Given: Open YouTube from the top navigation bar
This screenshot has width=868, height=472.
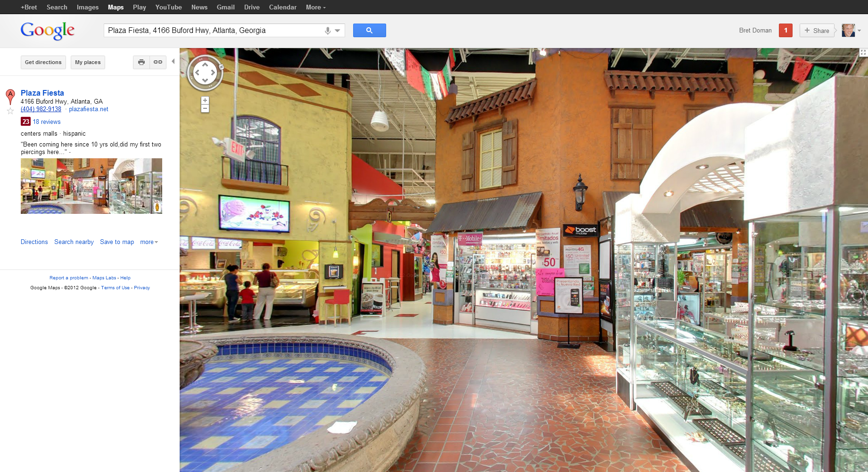Looking at the screenshot, I should tap(168, 7).
